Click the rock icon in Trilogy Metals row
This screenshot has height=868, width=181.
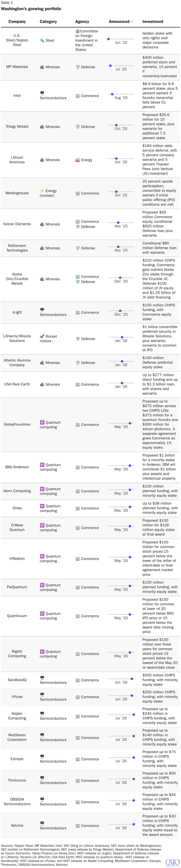coord(42,127)
